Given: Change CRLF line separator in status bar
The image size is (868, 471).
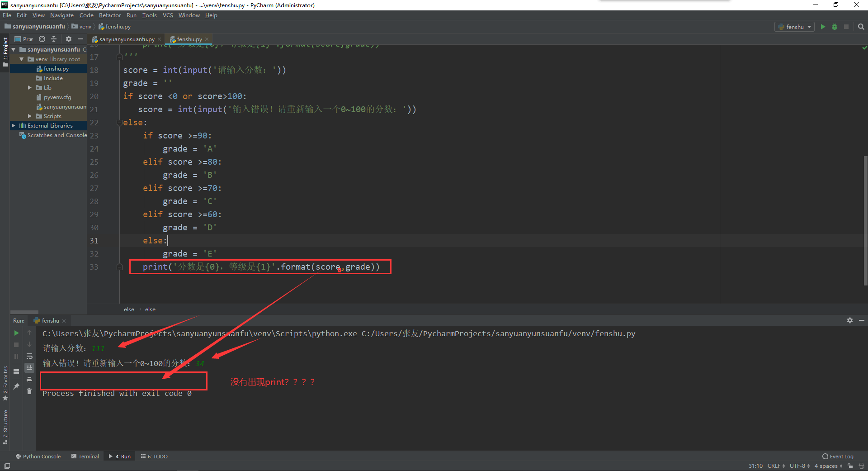Looking at the screenshot, I should (x=776, y=466).
